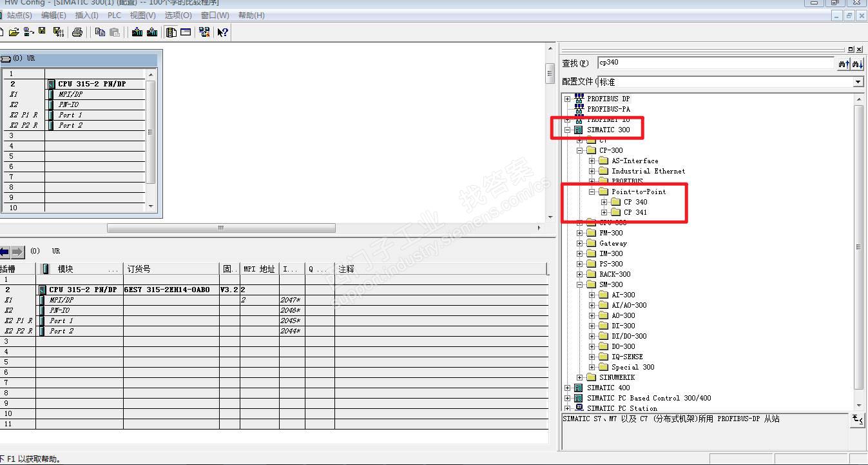The width and height of the screenshot is (868, 465).
Task: Click the context Help arrow icon
Action: pos(222,32)
